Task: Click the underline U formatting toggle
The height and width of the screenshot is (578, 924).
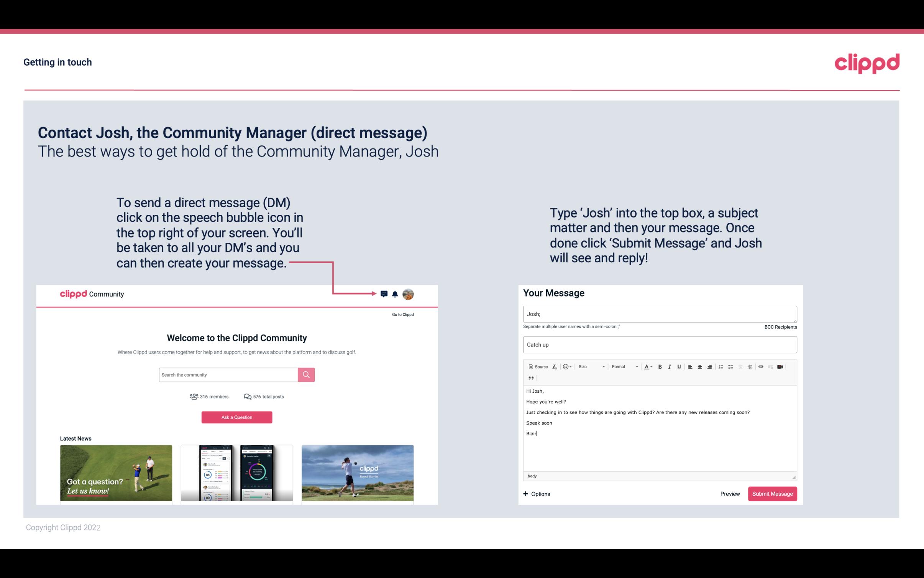Action: 679,366
